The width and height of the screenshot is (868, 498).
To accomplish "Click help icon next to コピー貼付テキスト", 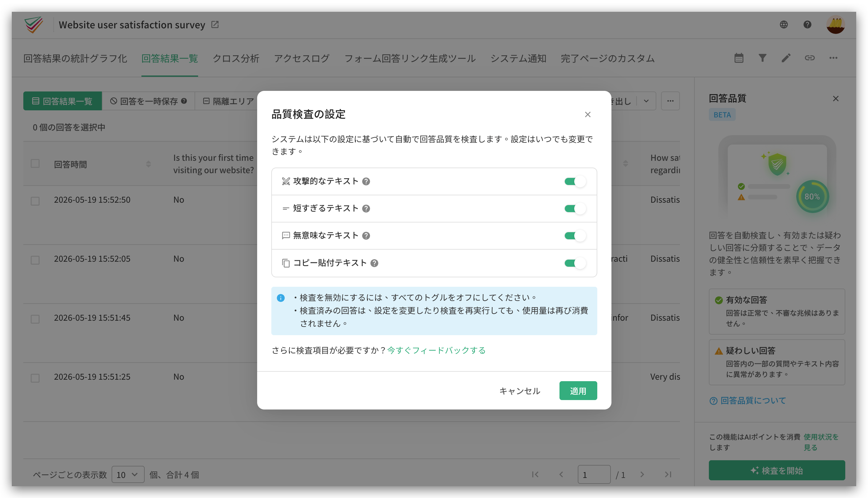I will pyautogui.click(x=374, y=263).
